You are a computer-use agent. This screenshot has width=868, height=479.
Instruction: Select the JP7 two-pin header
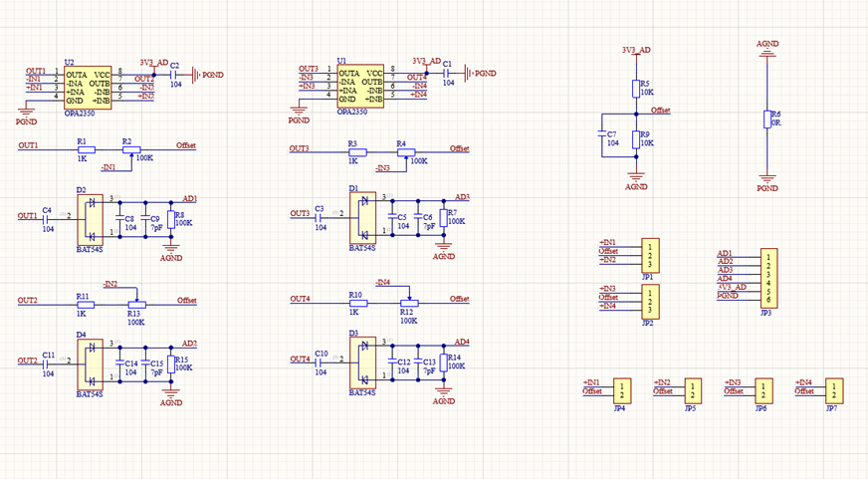[834, 391]
